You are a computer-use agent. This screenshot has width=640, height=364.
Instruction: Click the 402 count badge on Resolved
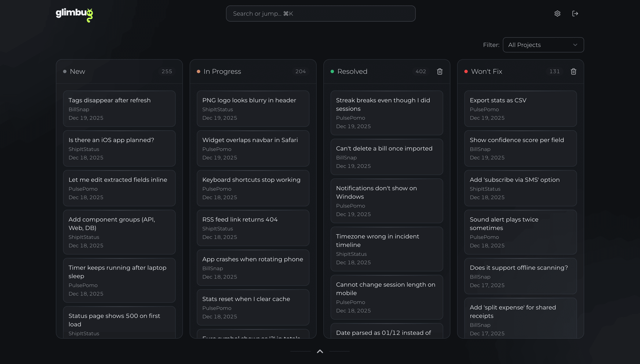point(421,71)
